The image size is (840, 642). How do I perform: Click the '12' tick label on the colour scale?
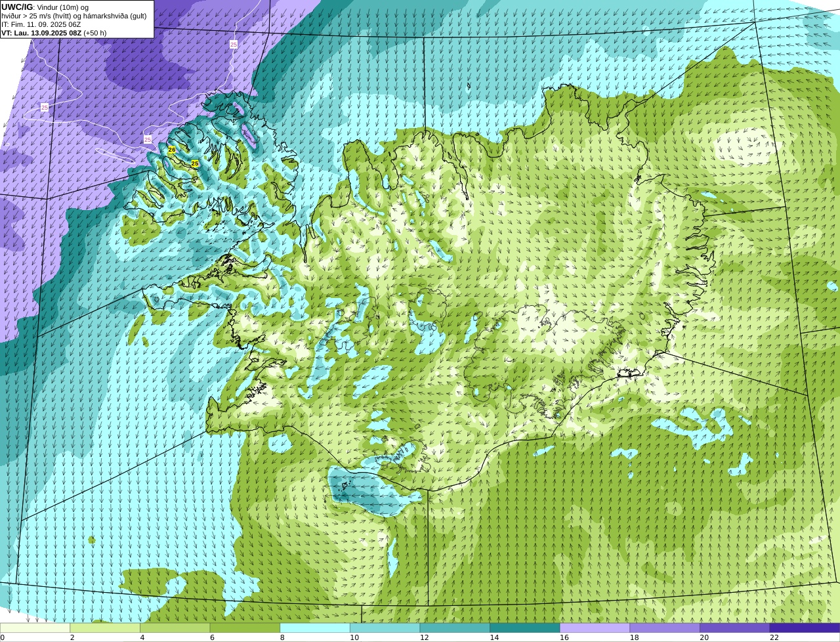424,637
